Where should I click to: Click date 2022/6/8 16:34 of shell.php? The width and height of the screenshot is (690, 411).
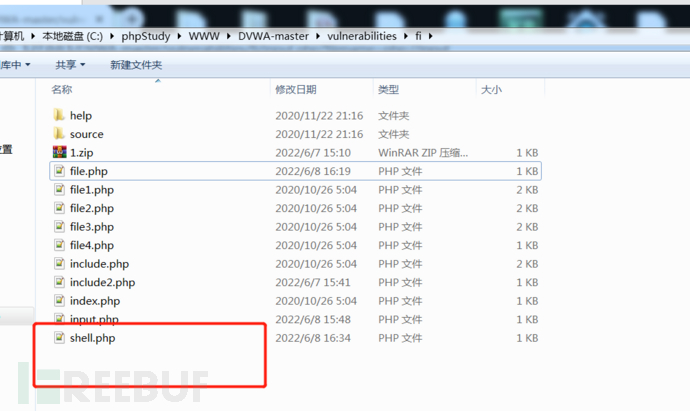tap(313, 338)
